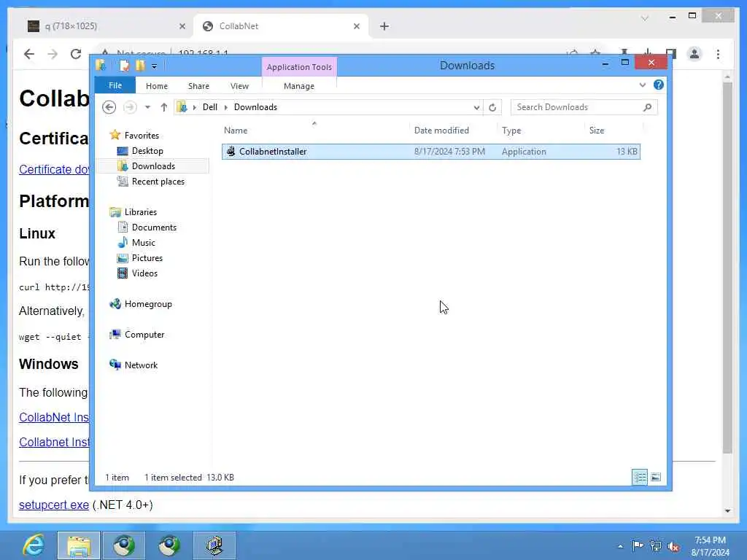Screen dimensions: 747x560
Task: Go up one folder level
Action: point(164,107)
